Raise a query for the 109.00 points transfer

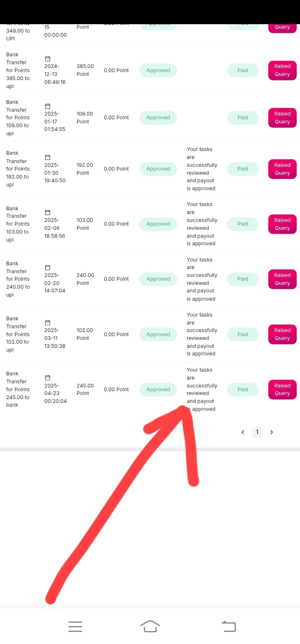(282, 118)
